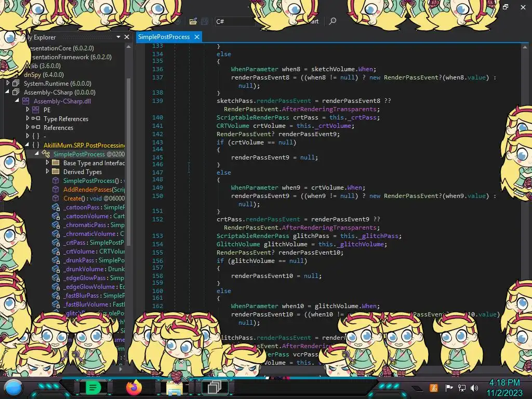Click the Save All toolbar icon
Viewport: 532px width, 399px height.
pos(205,21)
